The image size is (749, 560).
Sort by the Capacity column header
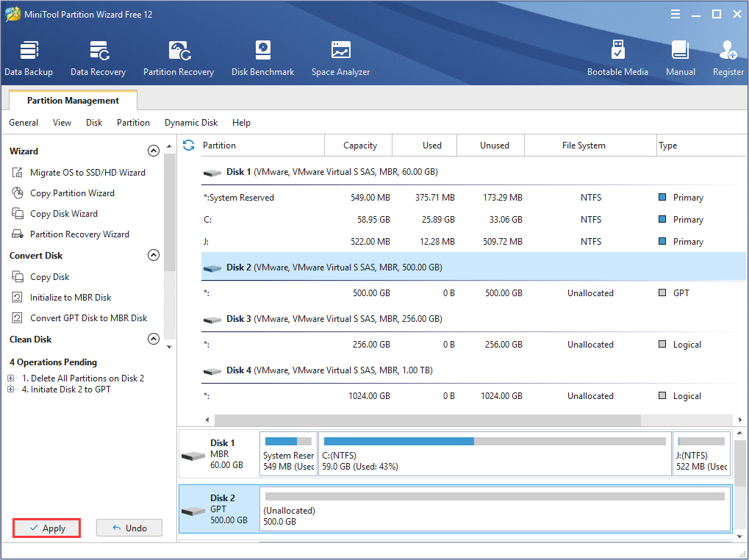pos(359,145)
